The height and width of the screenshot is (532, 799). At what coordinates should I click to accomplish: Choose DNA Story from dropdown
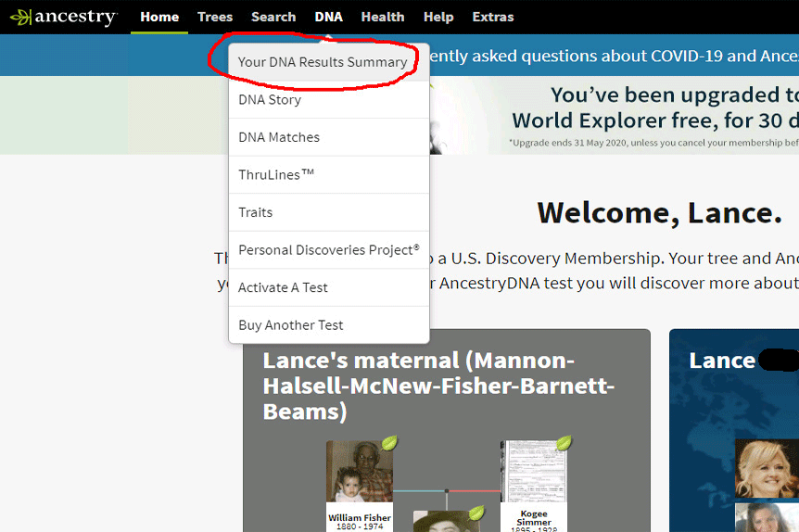point(329,100)
